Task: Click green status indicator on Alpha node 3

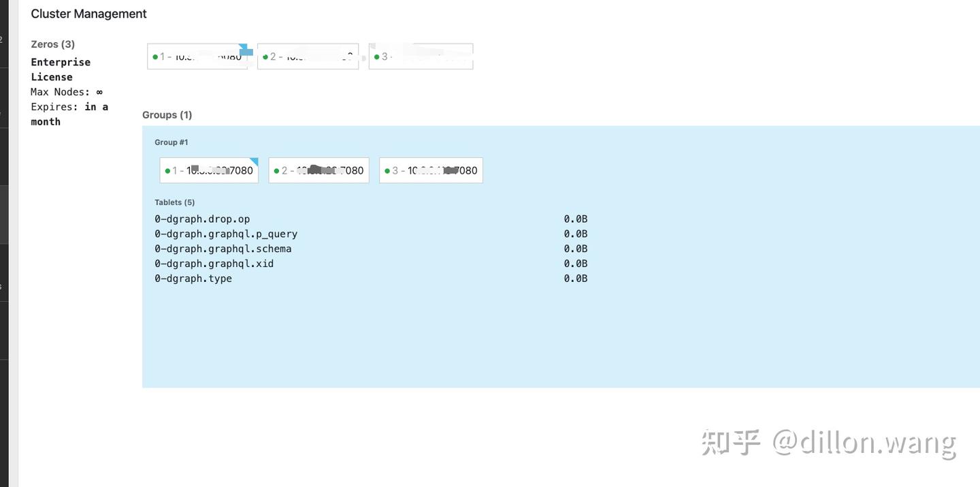Action: (x=387, y=170)
